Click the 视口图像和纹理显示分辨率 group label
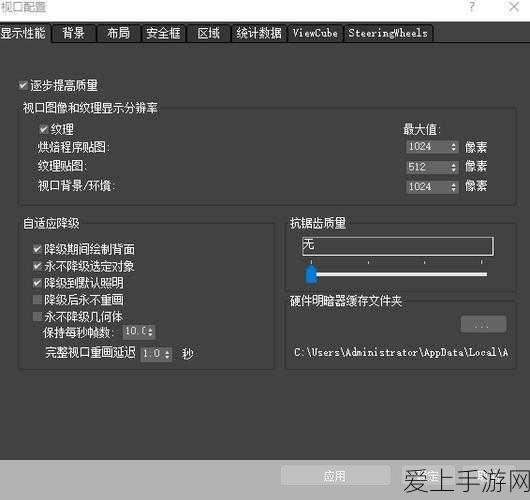The image size is (530, 500). 90,108
